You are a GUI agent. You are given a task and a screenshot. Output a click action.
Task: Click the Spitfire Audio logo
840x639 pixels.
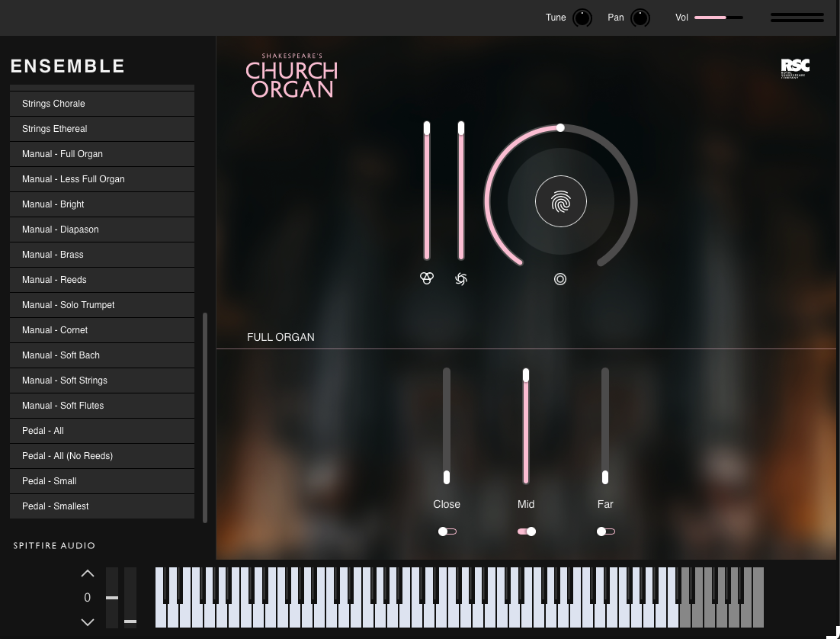[x=54, y=546]
